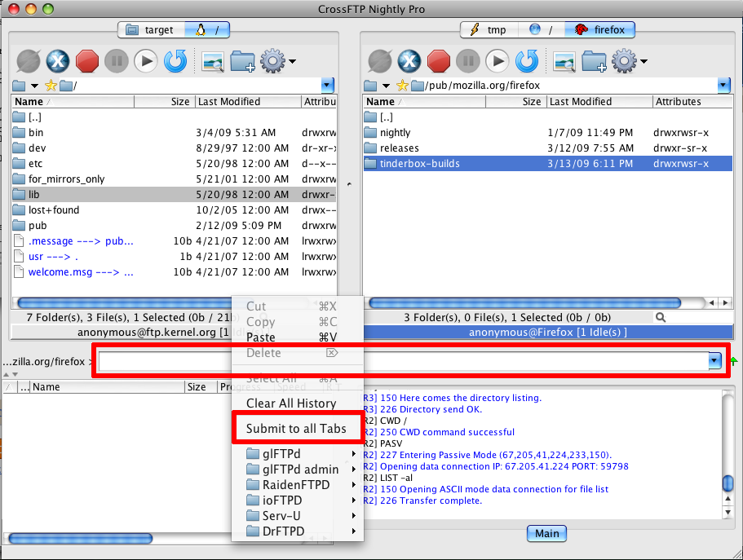Open the folder menu arrow beside the kernel.org path
Image resolution: width=743 pixels, height=560 pixels.
(x=34, y=86)
